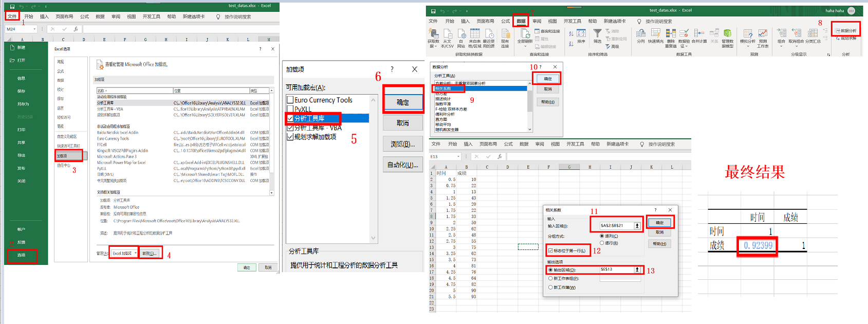The height and width of the screenshot is (324, 868).
Task: Select the 新工作簿 radio button
Action: point(550,287)
